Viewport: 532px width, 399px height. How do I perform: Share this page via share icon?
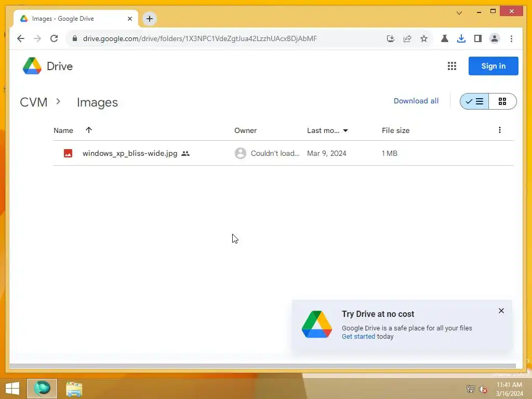[407, 38]
